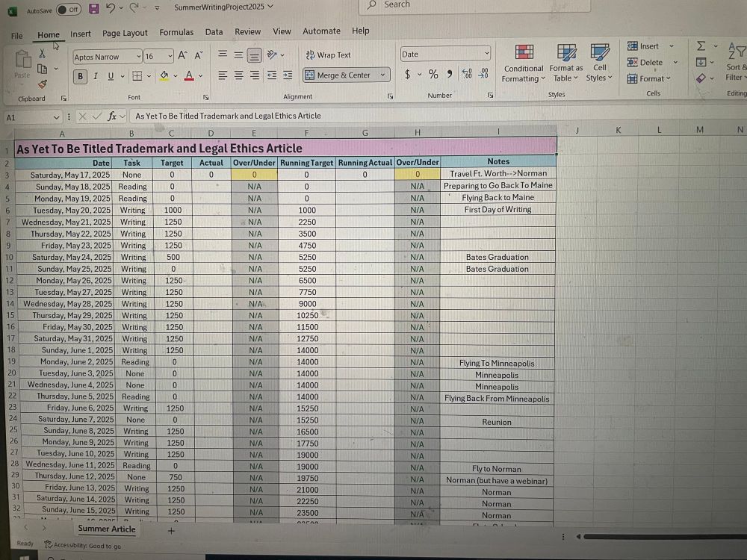Click the Redo arrow icon
Image resolution: width=747 pixels, height=560 pixels.
tap(134, 7)
